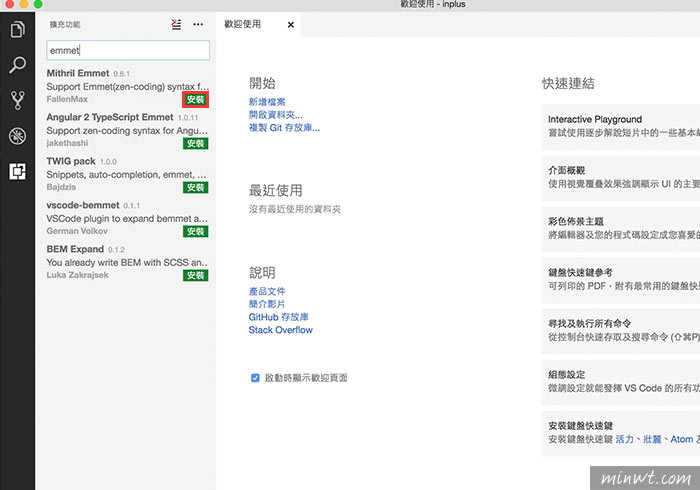700x490 pixels.
Task: Open vscode-bemmet extension entry
Action: 127,218
